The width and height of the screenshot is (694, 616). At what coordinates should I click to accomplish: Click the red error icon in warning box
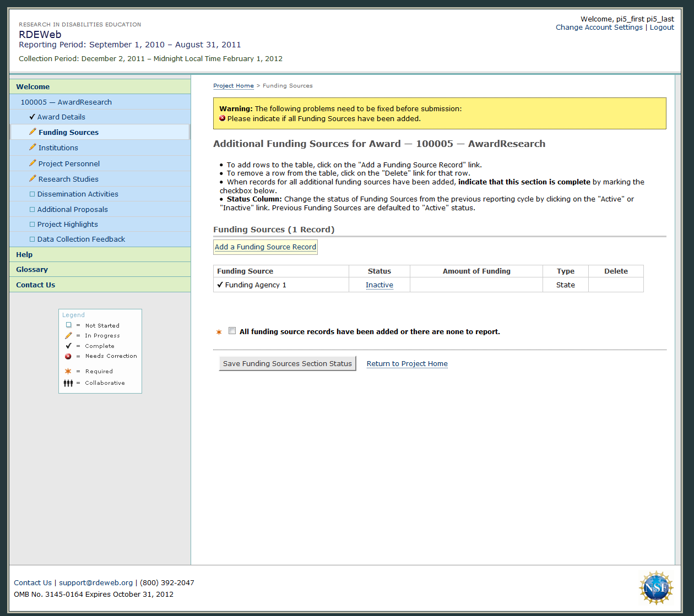(223, 118)
